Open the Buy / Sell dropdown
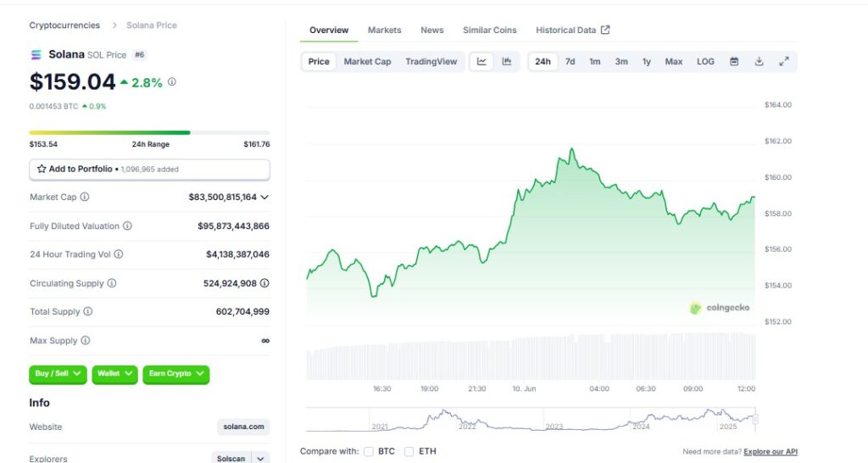 tap(58, 374)
